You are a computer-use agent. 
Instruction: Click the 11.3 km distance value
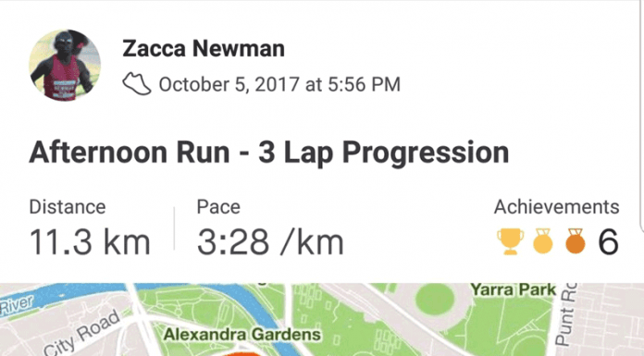(90, 242)
